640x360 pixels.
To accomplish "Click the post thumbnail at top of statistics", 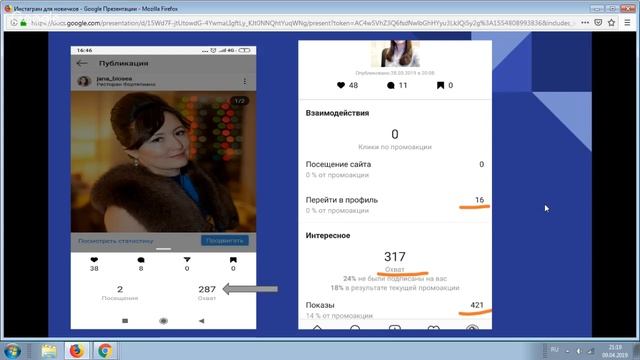I will tap(395, 53).
